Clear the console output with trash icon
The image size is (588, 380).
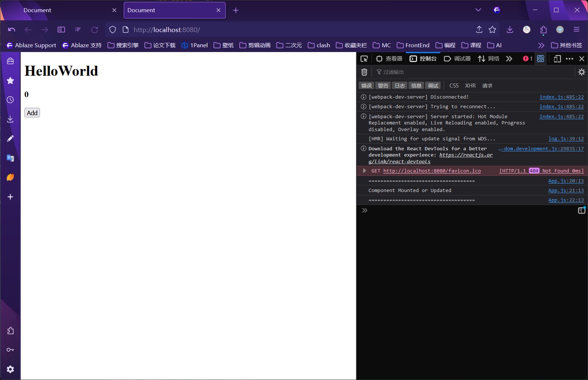pyautogui.click(x=364, y=72)
